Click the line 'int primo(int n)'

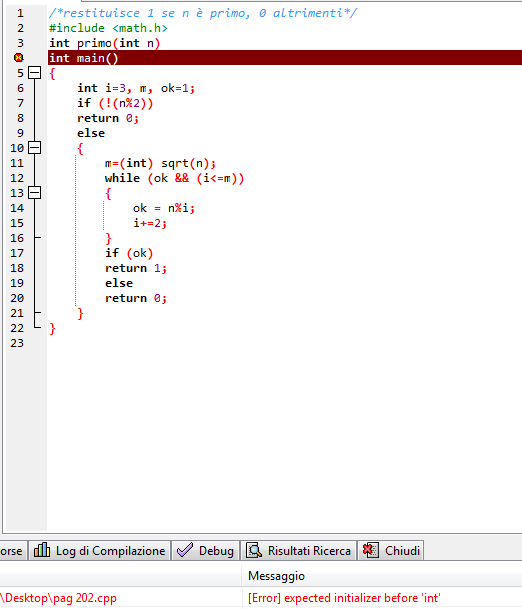click(104, 43)
